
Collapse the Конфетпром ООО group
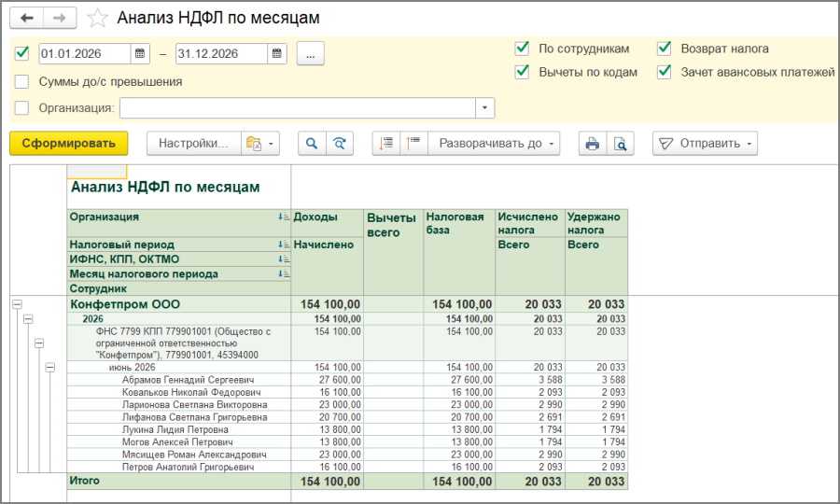pos(17,304)
